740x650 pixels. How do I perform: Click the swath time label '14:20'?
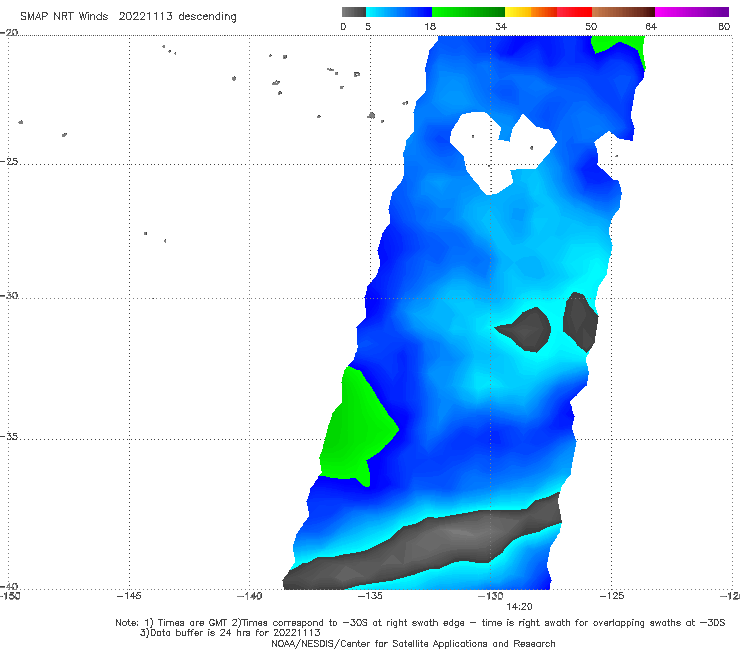519,607
